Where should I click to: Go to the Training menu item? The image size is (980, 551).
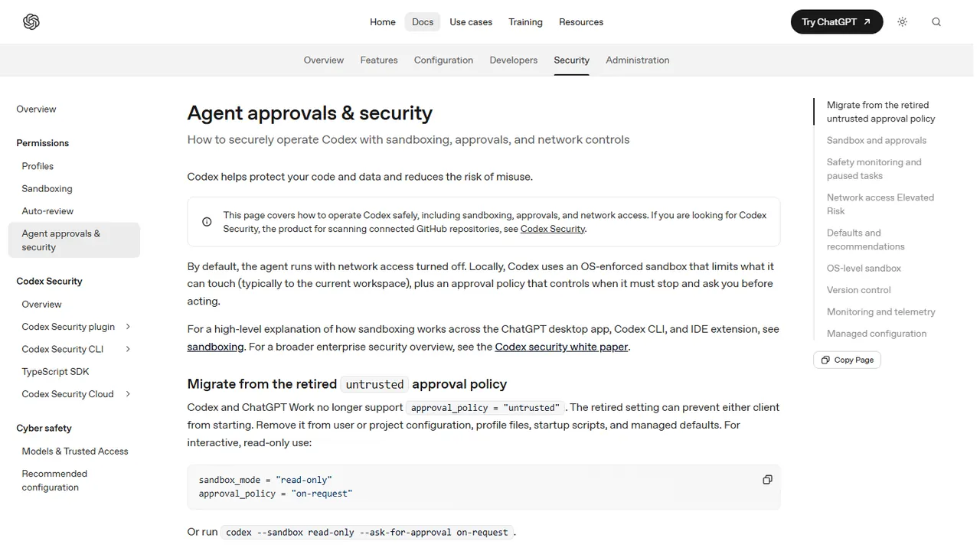[525, 22]
